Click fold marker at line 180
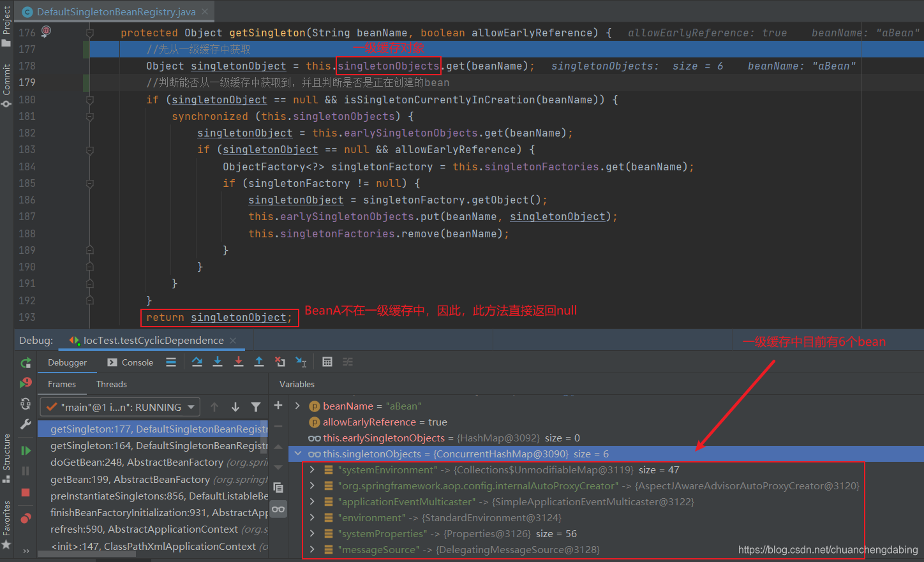The image size is (924, 562). tap(90, 100)
